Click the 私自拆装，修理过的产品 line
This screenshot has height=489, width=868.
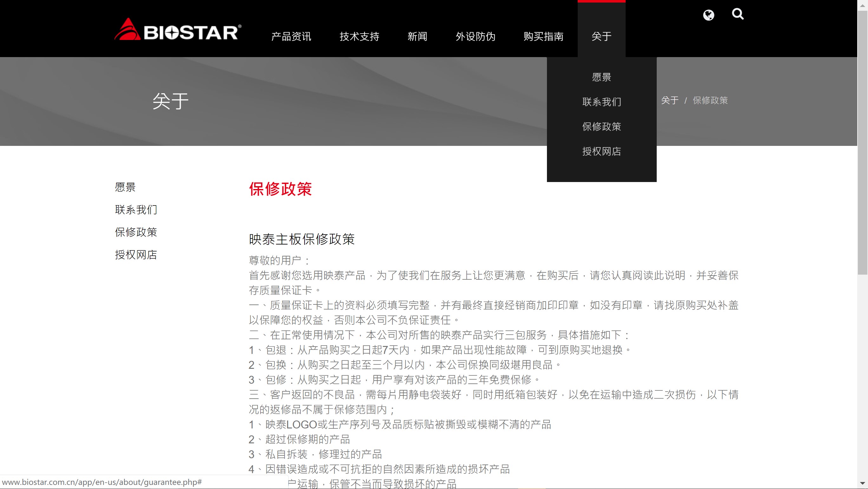point(315,454)
